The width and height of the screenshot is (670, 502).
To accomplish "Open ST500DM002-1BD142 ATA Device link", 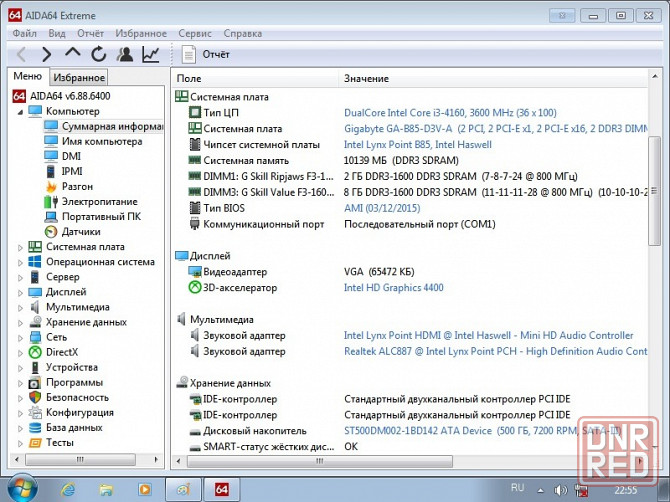I will click(x=482, y=431).
